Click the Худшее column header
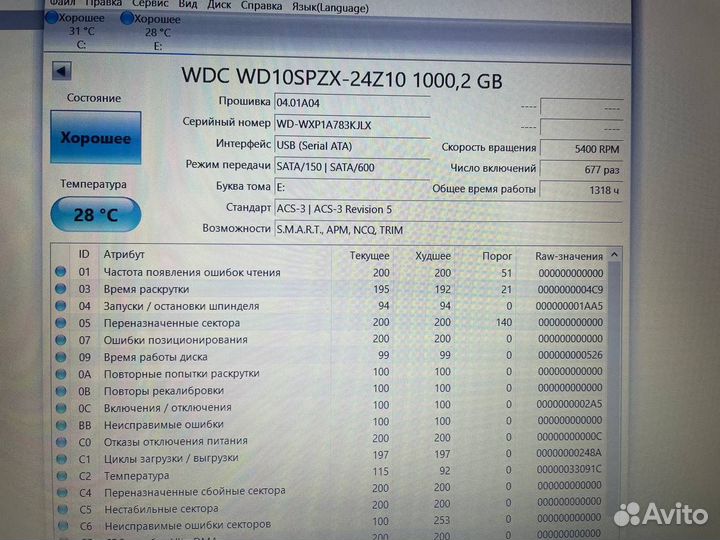 [433, 256]
